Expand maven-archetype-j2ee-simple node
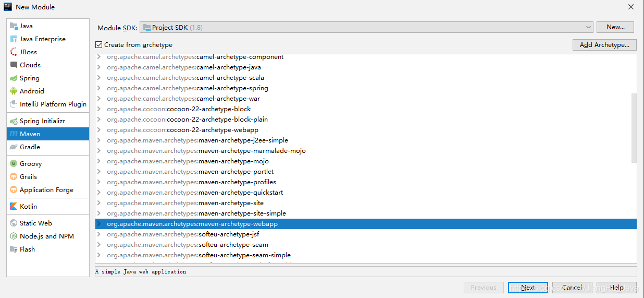This screenshot has height=298, width=644. pyautogui.click(x=98, y=140)
